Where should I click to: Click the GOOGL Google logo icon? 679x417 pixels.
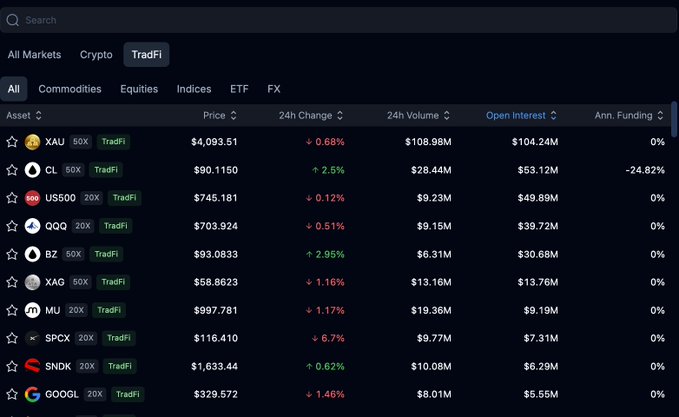pyautogui.click(x=32, y=394)
